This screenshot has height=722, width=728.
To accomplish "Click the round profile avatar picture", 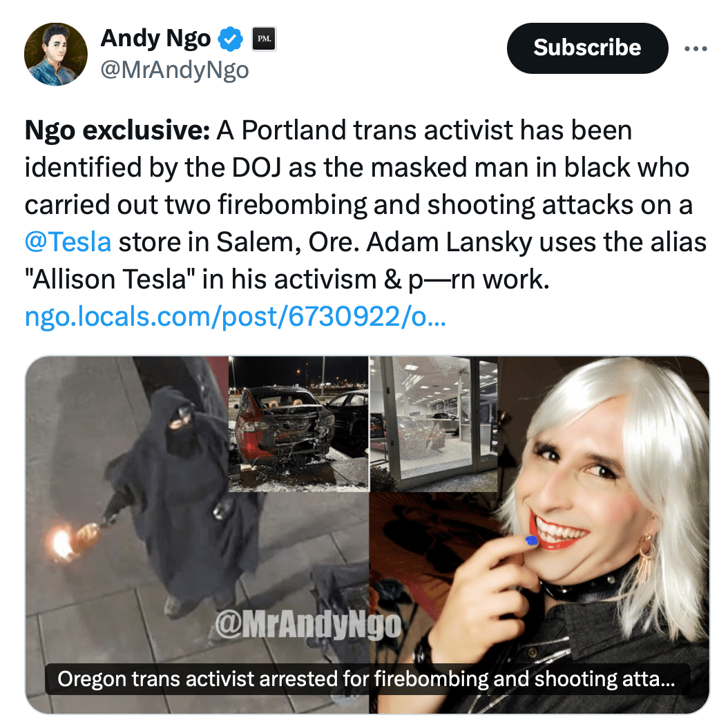I will [x=56, y=55].
